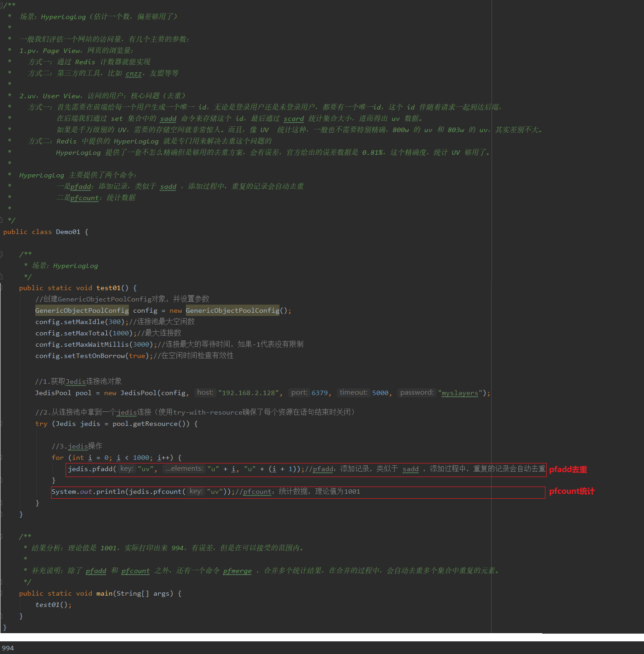Click the host: parameter hint
This screenshot has height=654, width=644.
point(205,392)
